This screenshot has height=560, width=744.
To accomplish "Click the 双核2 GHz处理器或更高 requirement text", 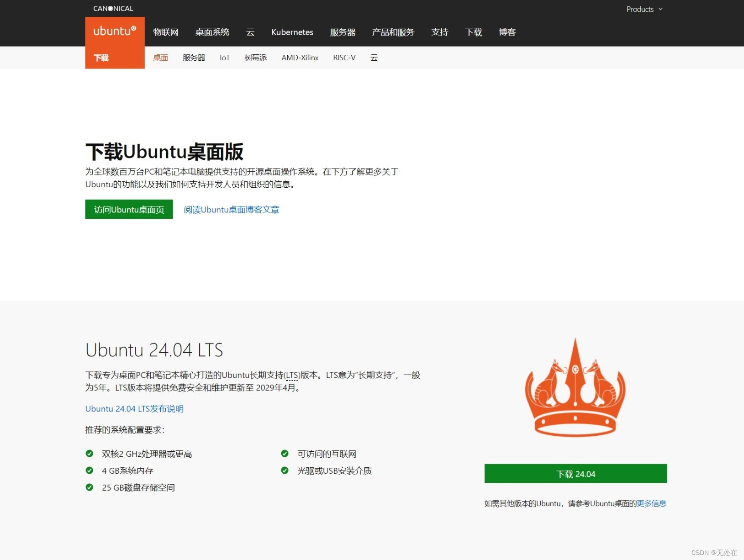I will click(147, 454).
